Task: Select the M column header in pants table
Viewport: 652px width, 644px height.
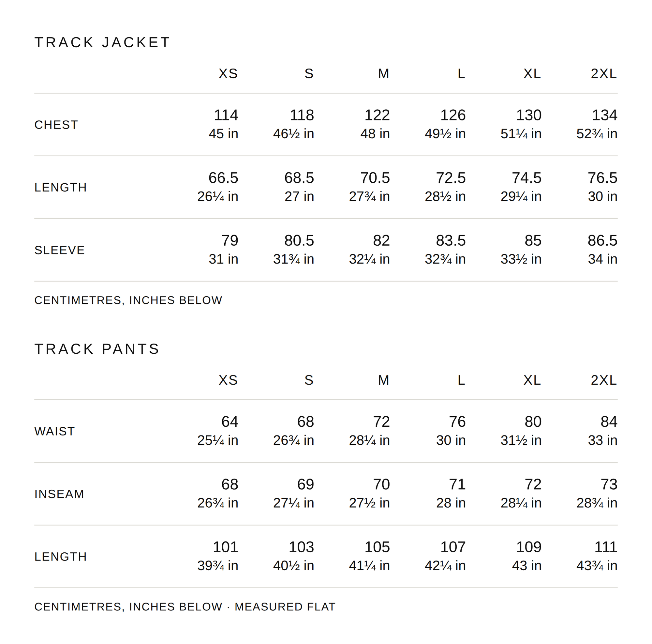Action: tap(383, 380)
